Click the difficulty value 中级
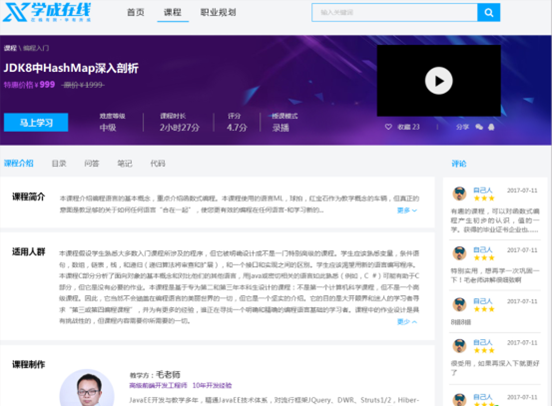 (108, 127)
